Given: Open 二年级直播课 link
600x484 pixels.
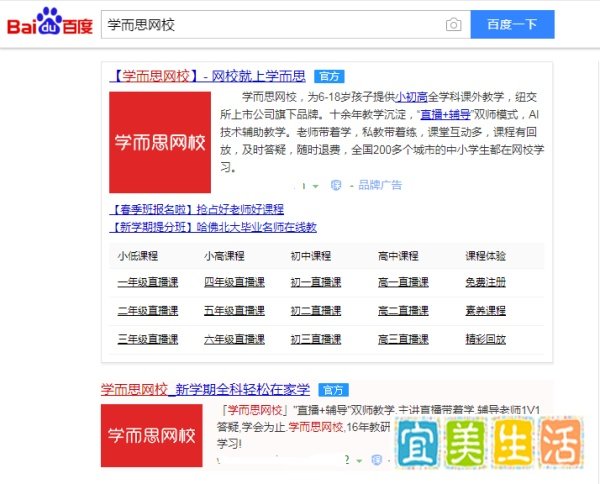Looking at the screenshot, I should point(148,311).
